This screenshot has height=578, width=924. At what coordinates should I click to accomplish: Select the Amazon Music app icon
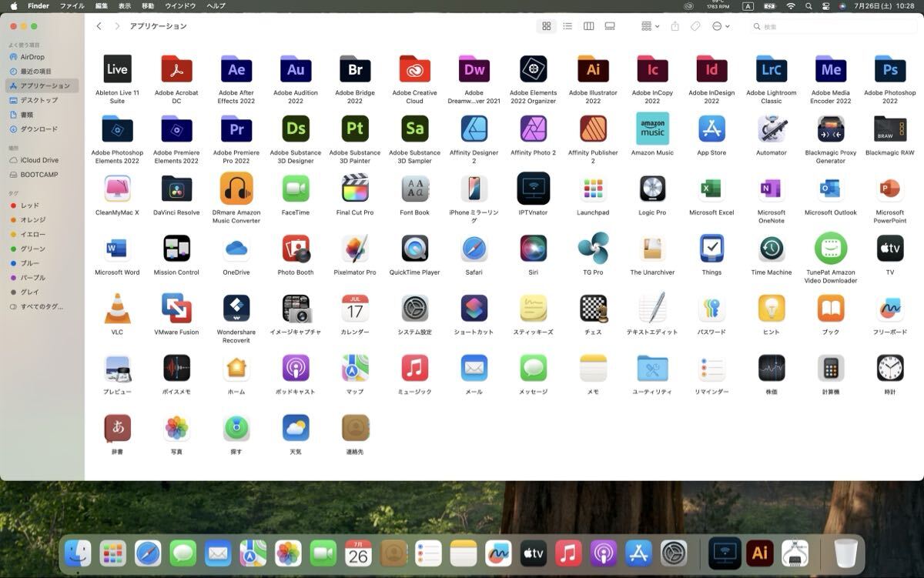[652, 129]
